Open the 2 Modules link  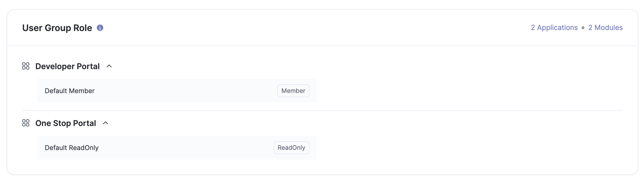click(x=605, y=28)
